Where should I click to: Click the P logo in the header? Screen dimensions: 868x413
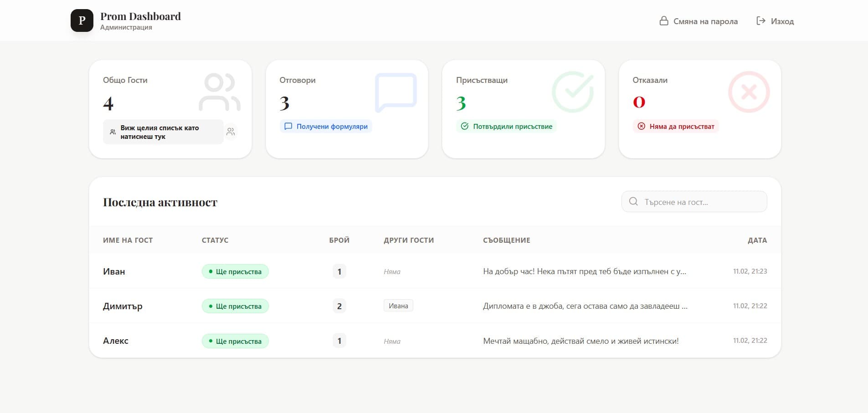pos(82,20)
